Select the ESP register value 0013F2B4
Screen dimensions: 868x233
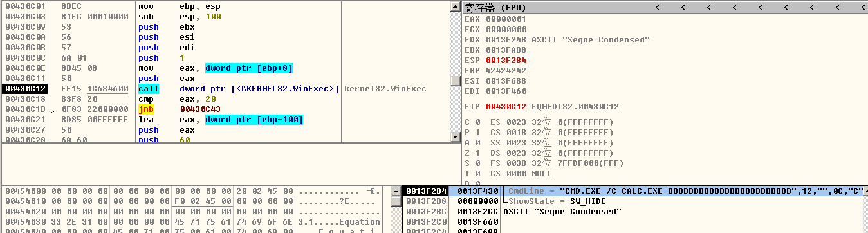point(506,60)
